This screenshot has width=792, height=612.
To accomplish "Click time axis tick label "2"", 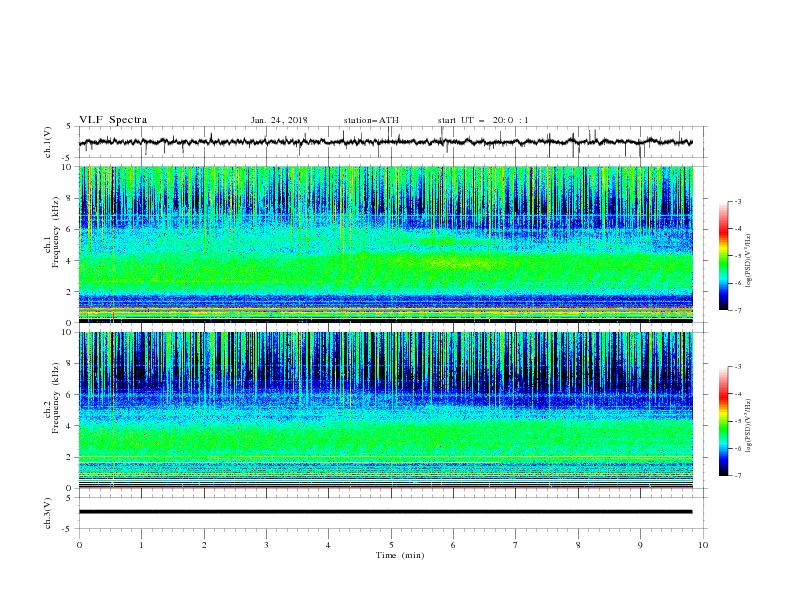I will pos(204,545).
